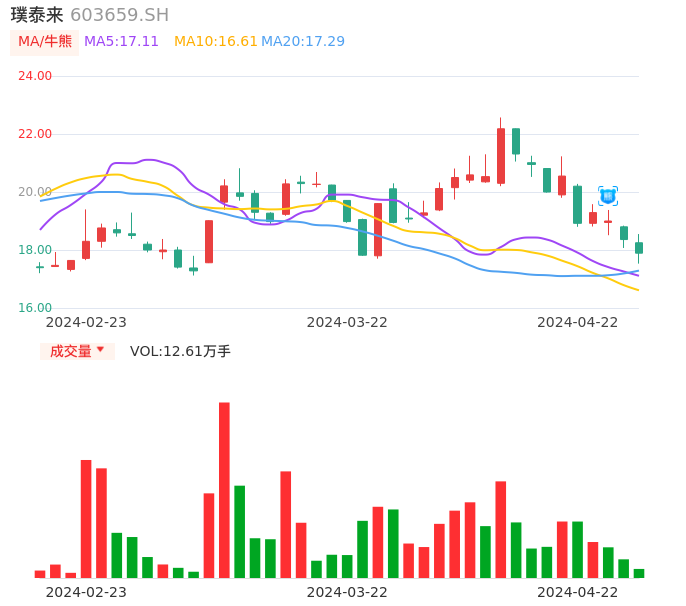Click the 20.00 price axis label
The image size is (686, 606).
click(35, 192)
